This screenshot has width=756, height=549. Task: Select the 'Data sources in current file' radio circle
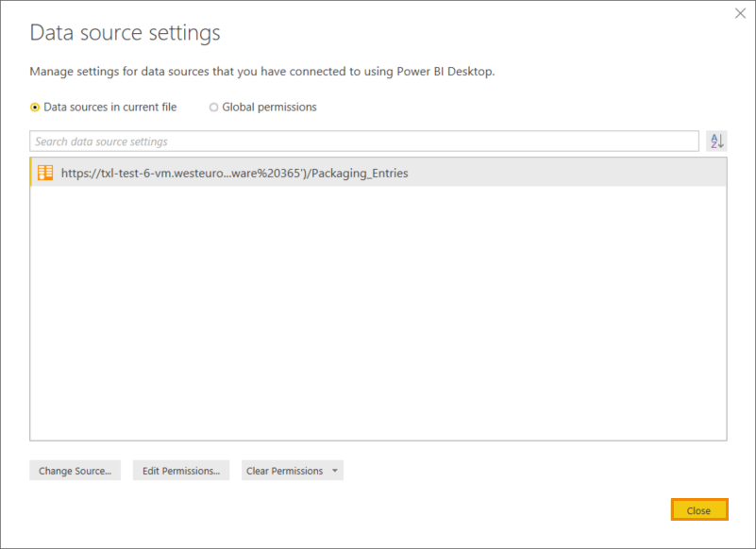pos(35,108)
